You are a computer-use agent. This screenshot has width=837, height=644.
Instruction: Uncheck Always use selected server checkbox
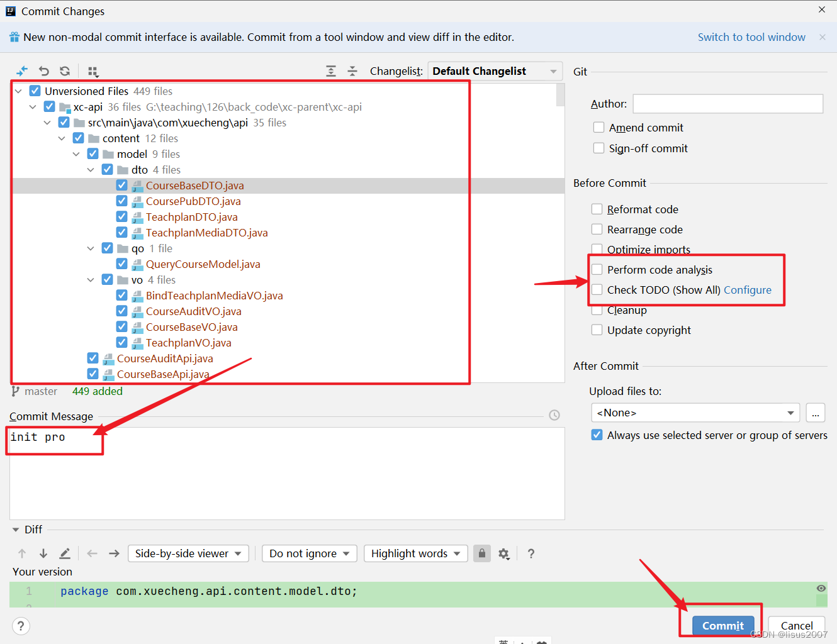[x=597, y=435]
